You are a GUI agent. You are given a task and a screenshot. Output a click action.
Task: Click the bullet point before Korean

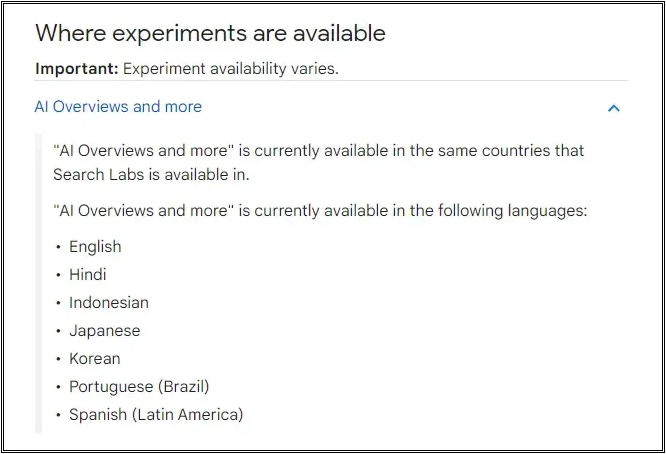[x=58, y=359]
